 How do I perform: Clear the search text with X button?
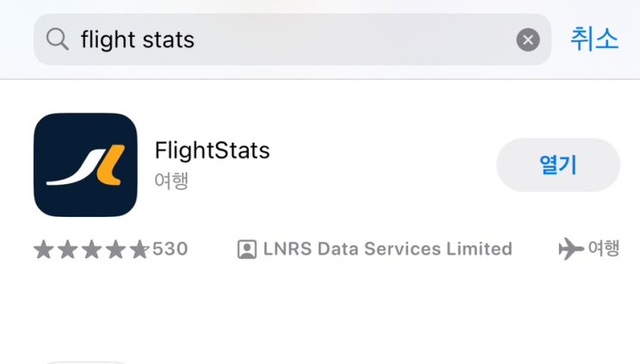point(527,40)
